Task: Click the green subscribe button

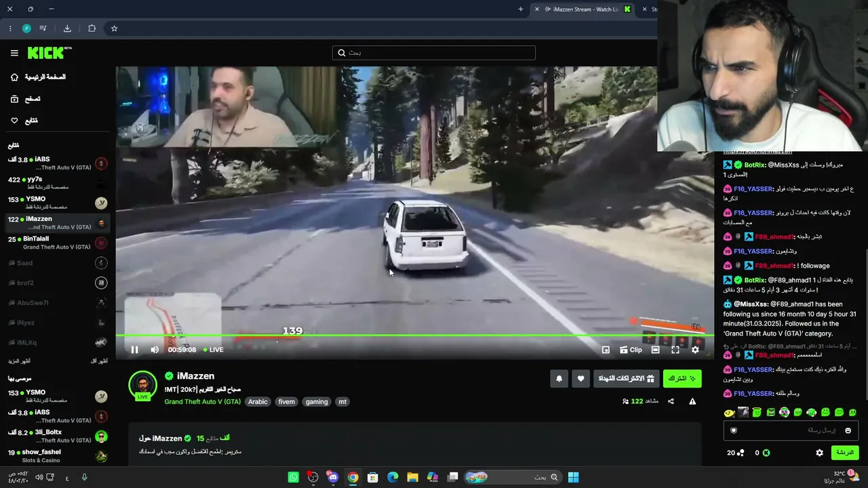Action: [x=682, y=379]
